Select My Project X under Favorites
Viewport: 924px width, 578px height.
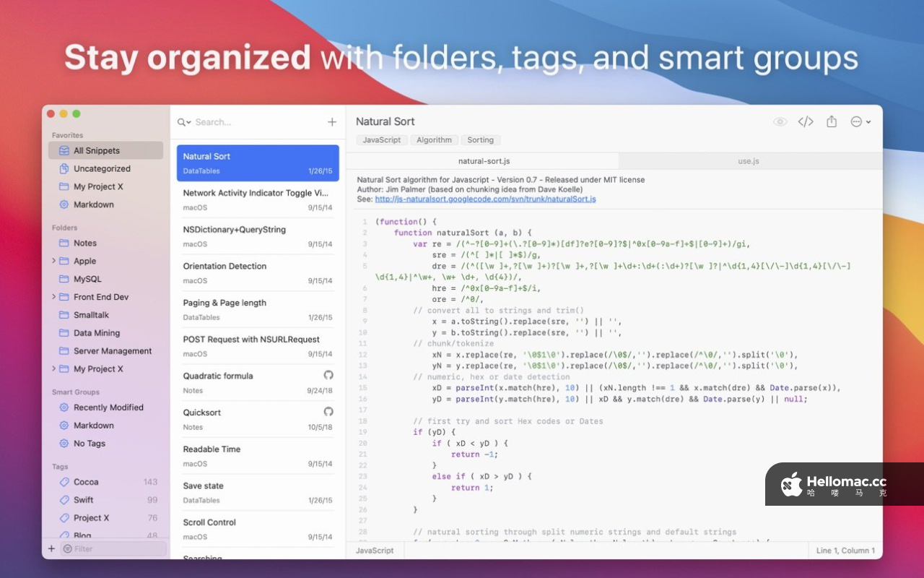pyautogui.click(x=105, y=186)
